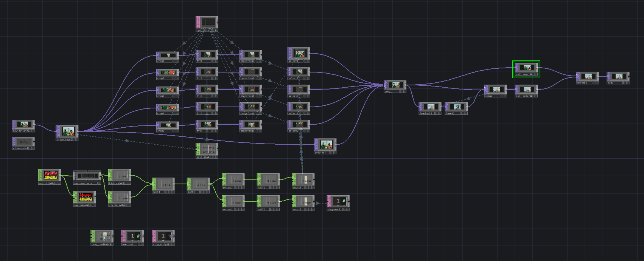Click the orig_dims CHOP node
Viewport: 644px width, 261px height.
point(207,149)
